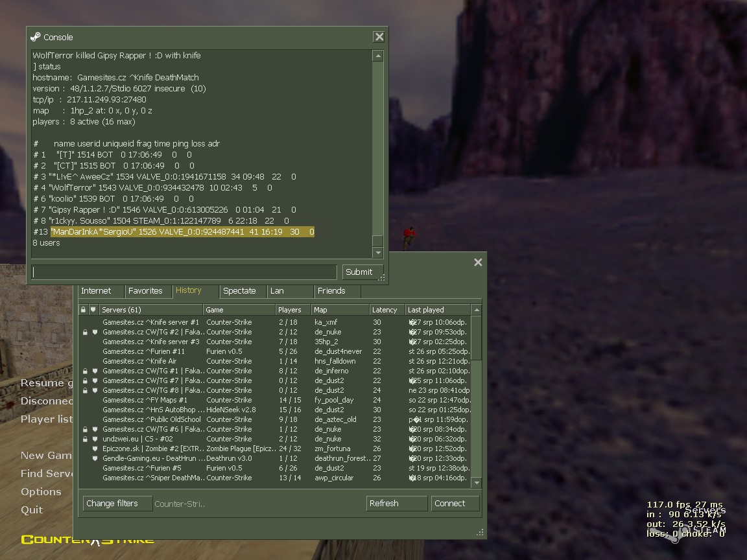Click the Console output scrollbar thumb

(x=378, y=240)
